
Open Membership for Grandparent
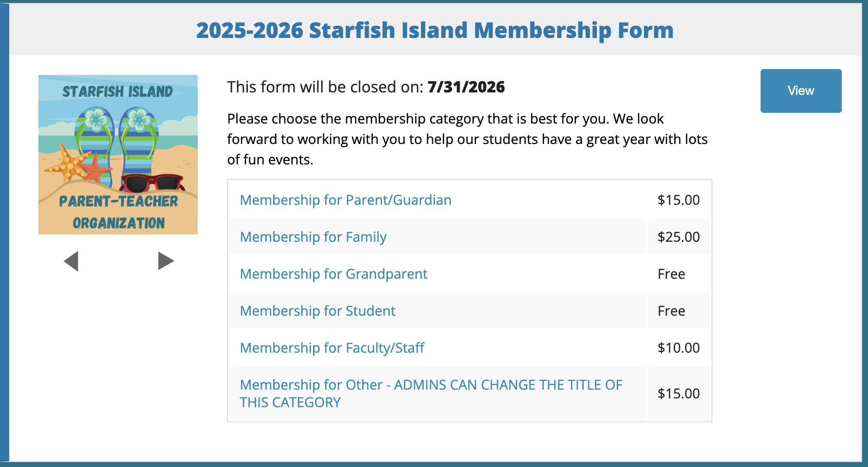point(333,274)
